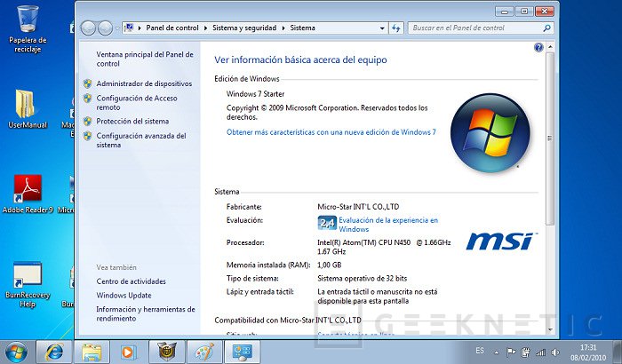This screenshot has height=364, width=622.
Task: Click the computer icon in address bar
Action: coord(129,28)
